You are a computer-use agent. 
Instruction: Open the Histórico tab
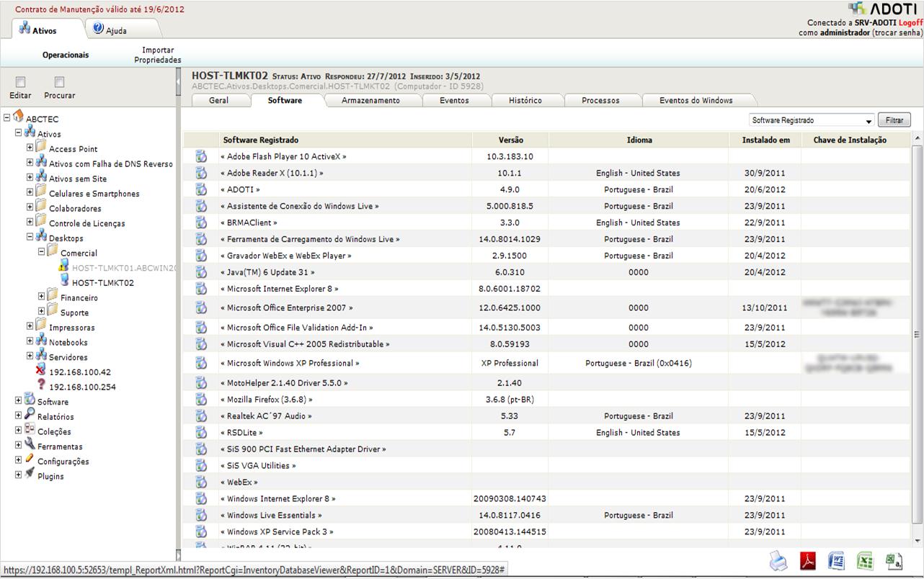tap(525, 100)
